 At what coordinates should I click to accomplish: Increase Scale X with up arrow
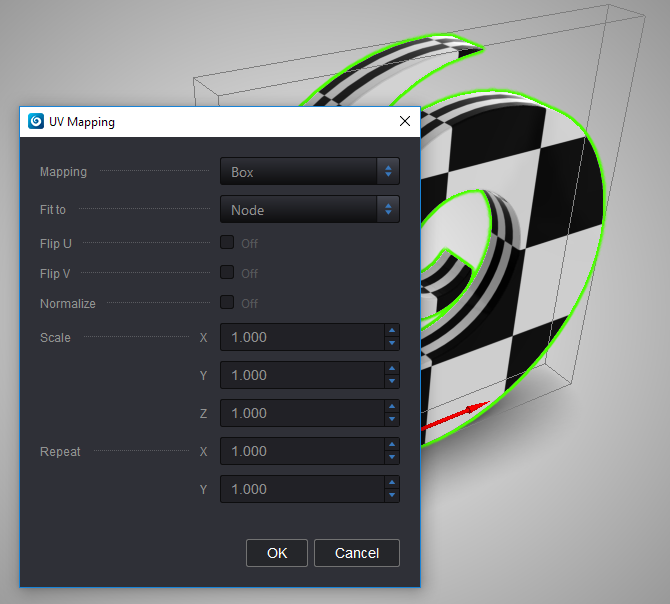pyautogui.click(x=392, y=331)
